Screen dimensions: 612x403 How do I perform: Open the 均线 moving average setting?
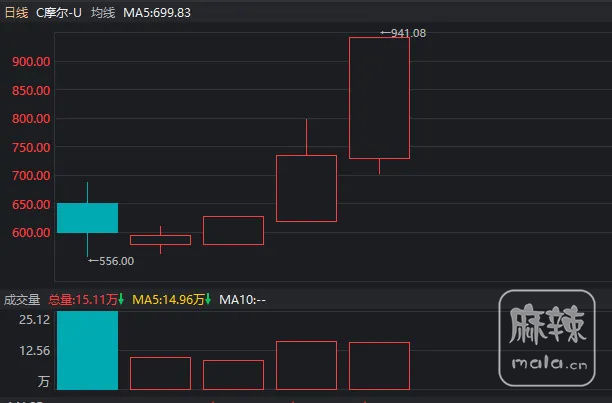(x=103, y=13)
